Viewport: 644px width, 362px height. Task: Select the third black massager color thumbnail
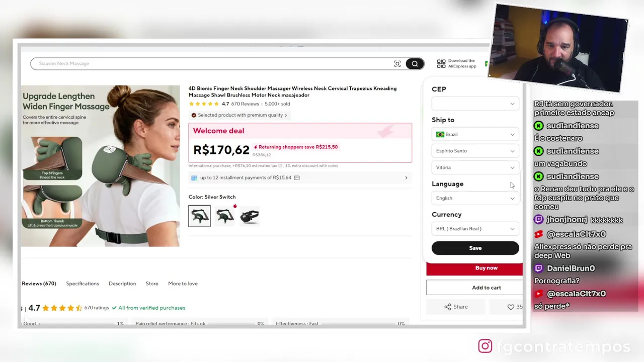pos(250,216)
